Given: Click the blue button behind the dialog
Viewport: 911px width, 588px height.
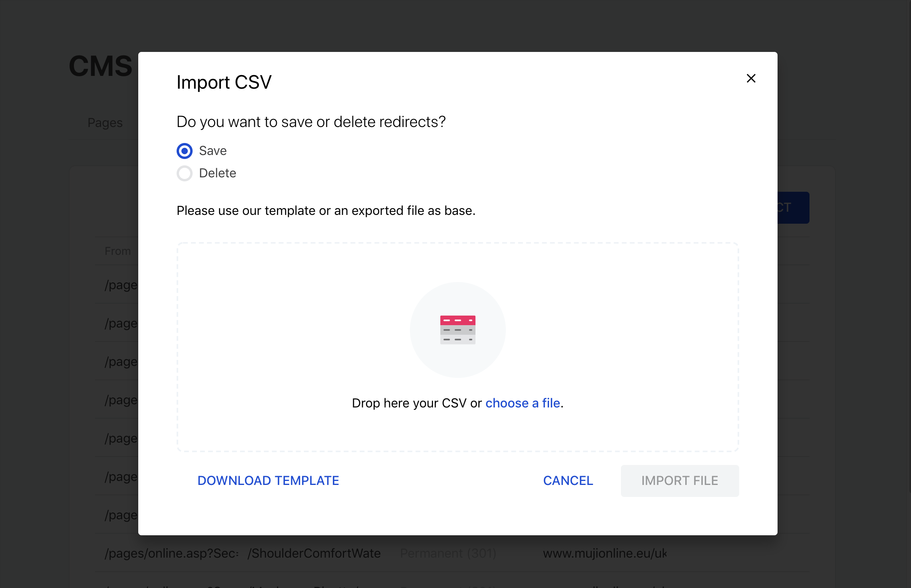Looking at the screenshot, I should coord(793,208).
